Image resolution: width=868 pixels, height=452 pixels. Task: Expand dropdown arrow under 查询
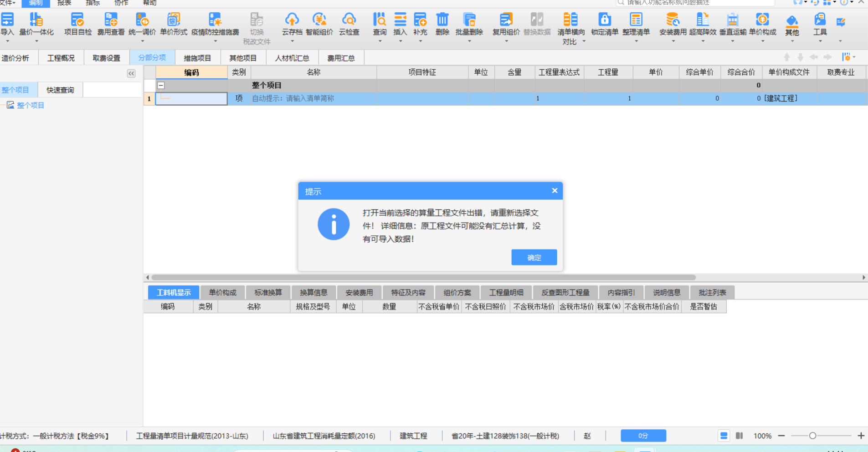(380, 41)
